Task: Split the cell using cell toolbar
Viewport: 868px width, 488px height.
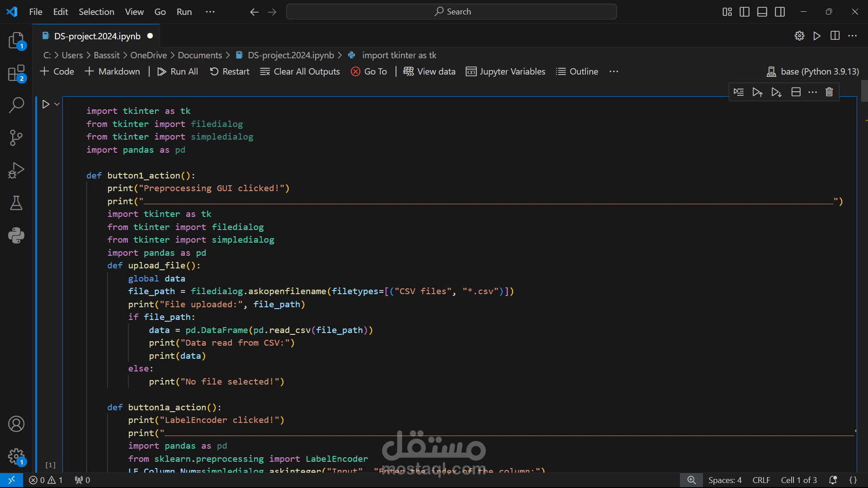Action: [x=796, y=92]
